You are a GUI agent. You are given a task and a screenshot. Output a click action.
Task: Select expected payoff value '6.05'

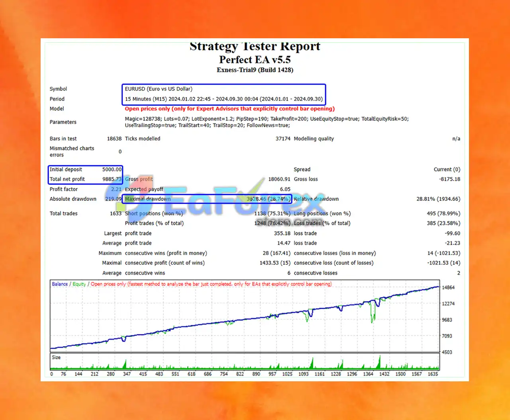tap(285, 189)
